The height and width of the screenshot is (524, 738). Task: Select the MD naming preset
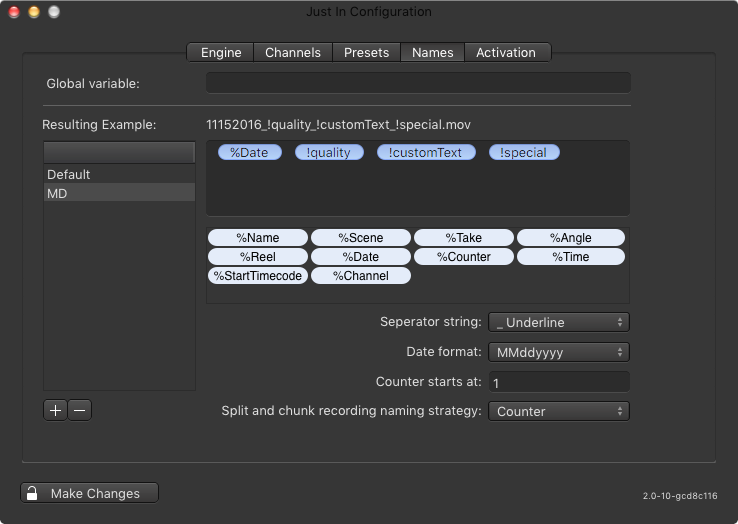(119, 193)
